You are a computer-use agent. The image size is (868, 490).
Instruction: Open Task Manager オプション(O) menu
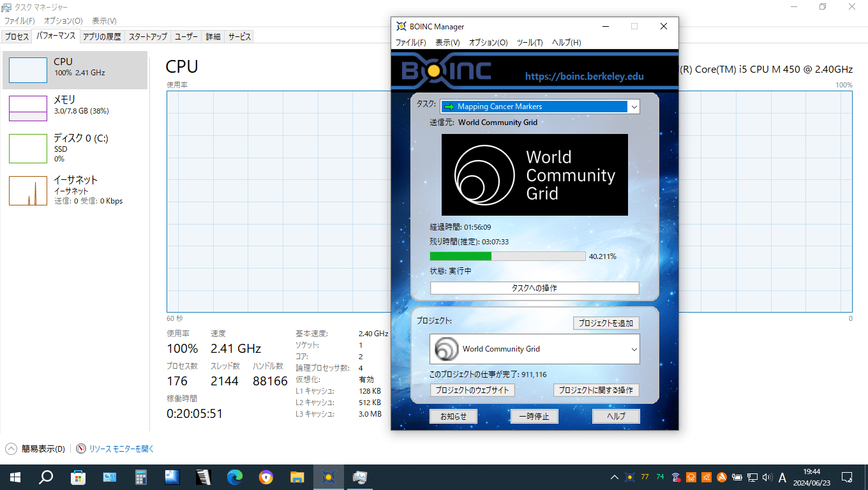63,21
